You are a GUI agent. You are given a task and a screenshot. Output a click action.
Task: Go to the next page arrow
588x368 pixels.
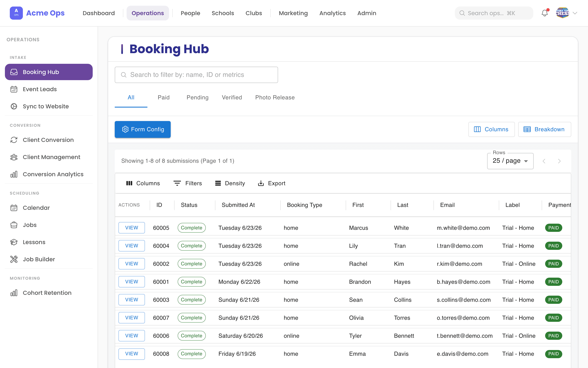[559, 161]
